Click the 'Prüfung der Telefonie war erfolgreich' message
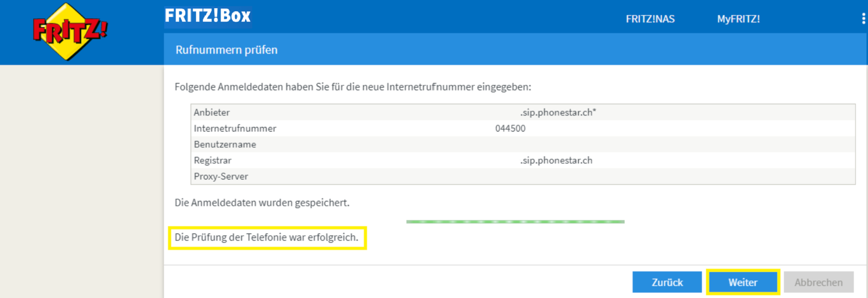Screen dimensions: 868x298 pos(266,237)
